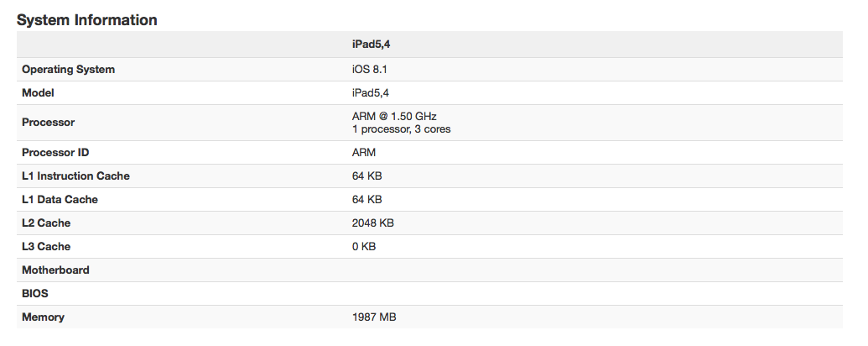The width and height of the screenshot is (868, 346).
Task: Click the L1 Instruction Cache label
Action: (75, 176)
